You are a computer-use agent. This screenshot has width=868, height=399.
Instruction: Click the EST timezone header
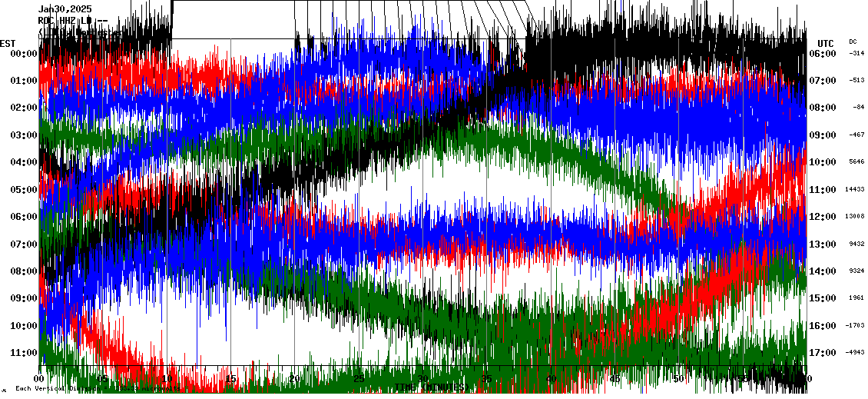click(8, 43)
